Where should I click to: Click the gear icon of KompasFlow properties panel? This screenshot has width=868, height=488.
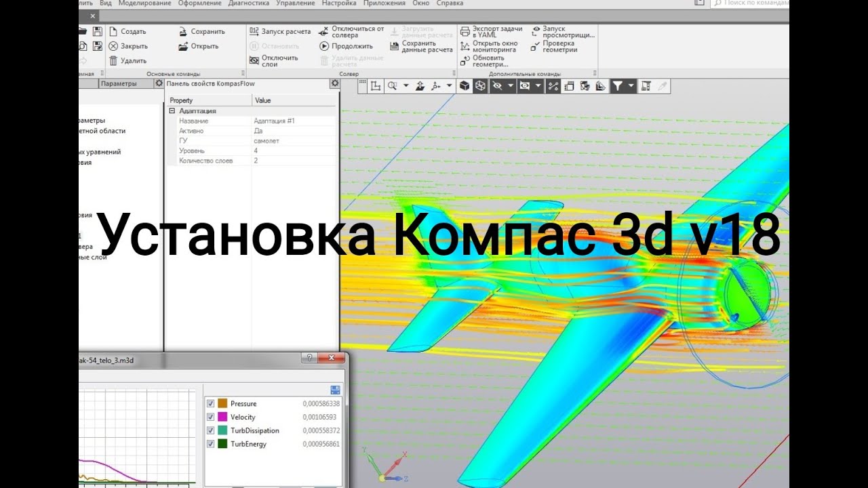[334, 83]
